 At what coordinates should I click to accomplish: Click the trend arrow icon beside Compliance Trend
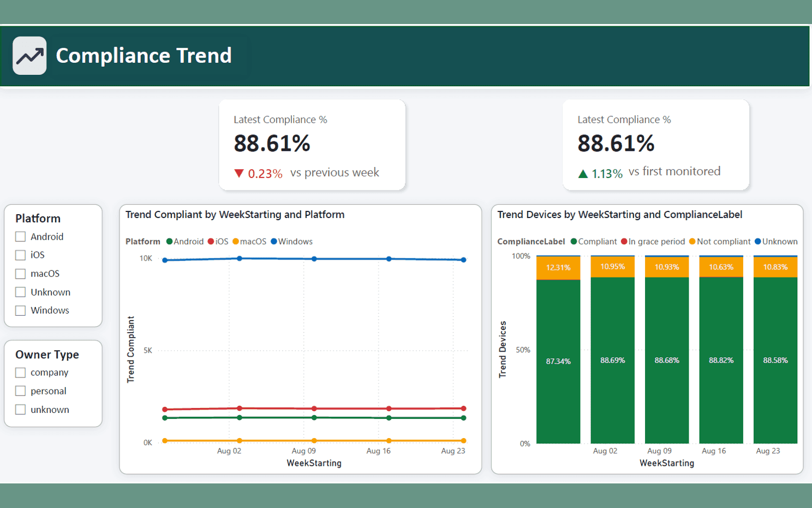(29, 56)
